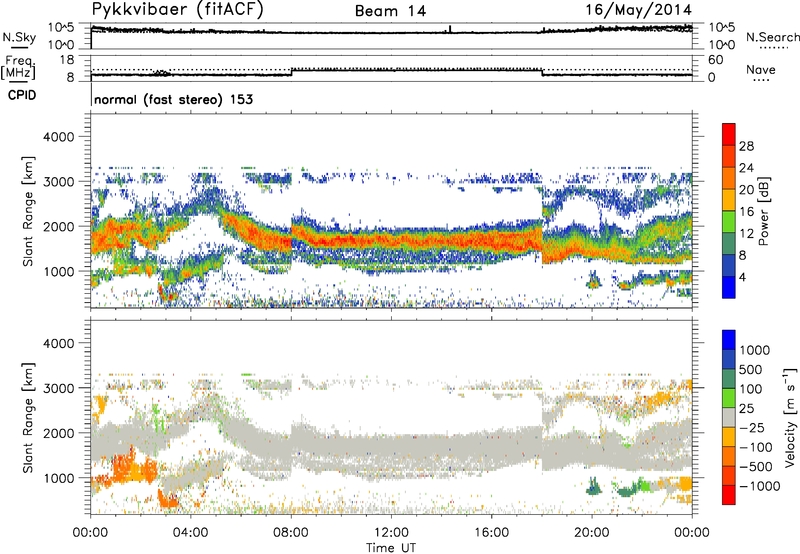
Task: Select the 2000 tick of the power panel
Action: (x=59, y=226)
